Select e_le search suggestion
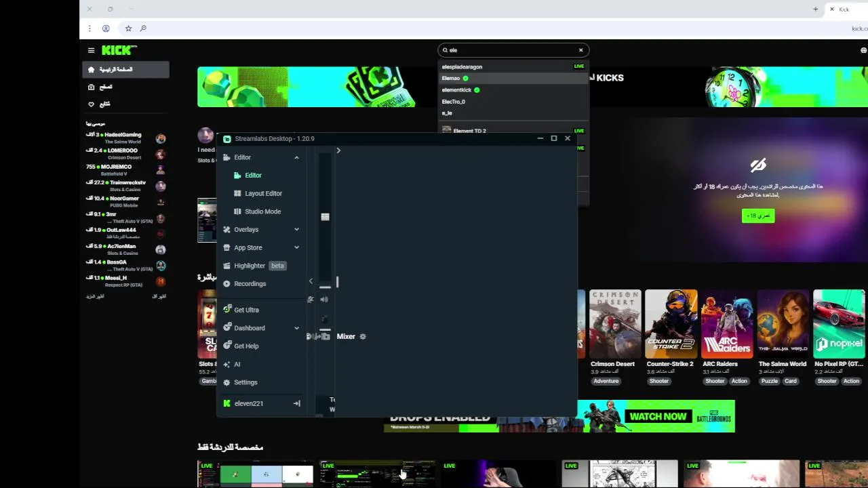Screen dimensions: 868x488 pos(513,113)
